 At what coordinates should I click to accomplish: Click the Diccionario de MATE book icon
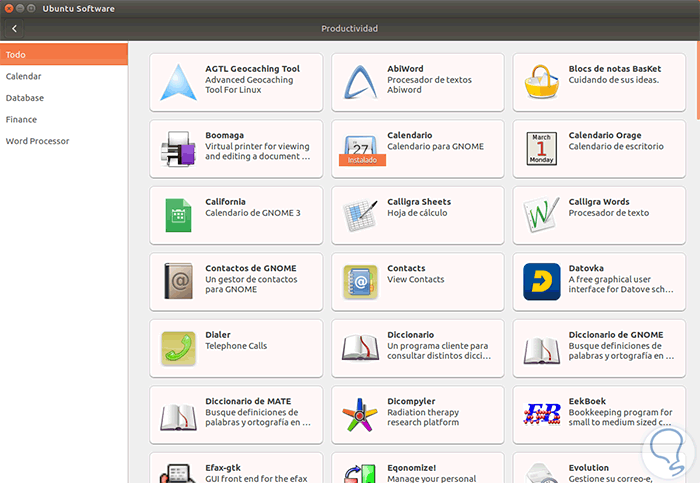[x=178, y=416]
